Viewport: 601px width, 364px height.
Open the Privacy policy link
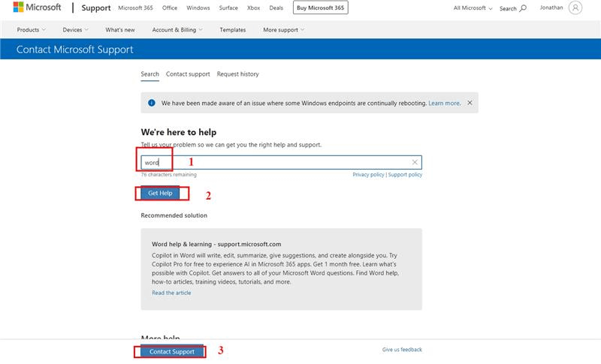pyautogui.click(x=368, y=175)
